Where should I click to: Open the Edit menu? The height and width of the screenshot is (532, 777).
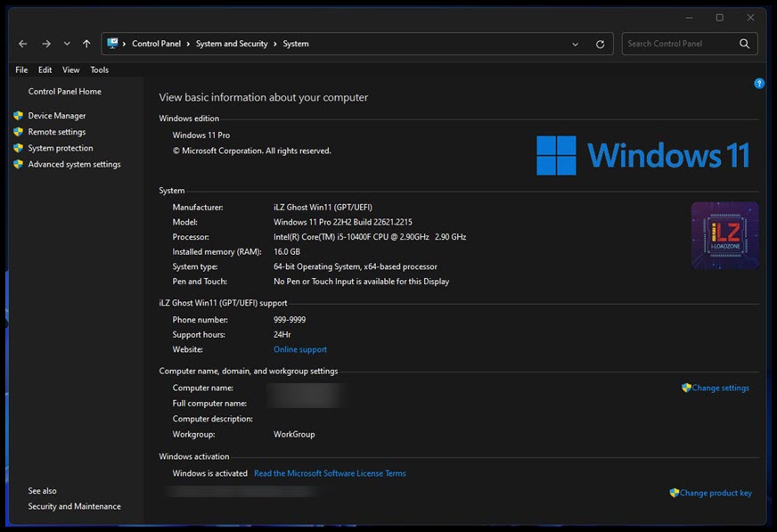(x=45, y=70)
